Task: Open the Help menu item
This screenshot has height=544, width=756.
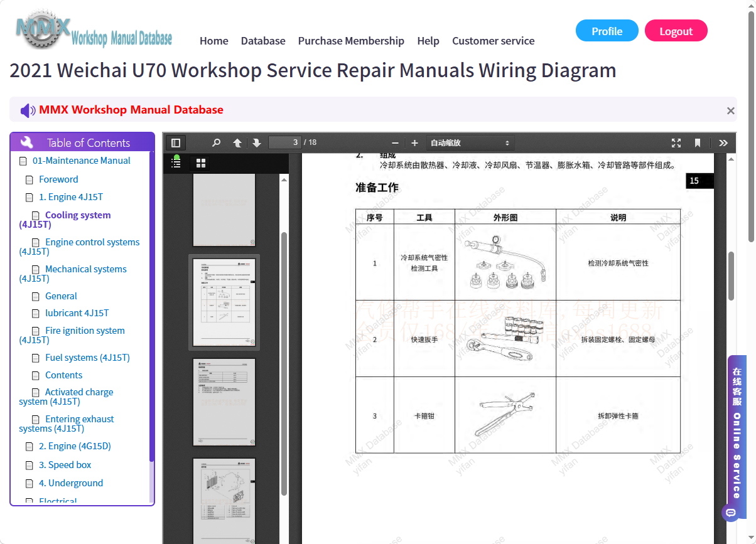Action: tap(428, 41)
